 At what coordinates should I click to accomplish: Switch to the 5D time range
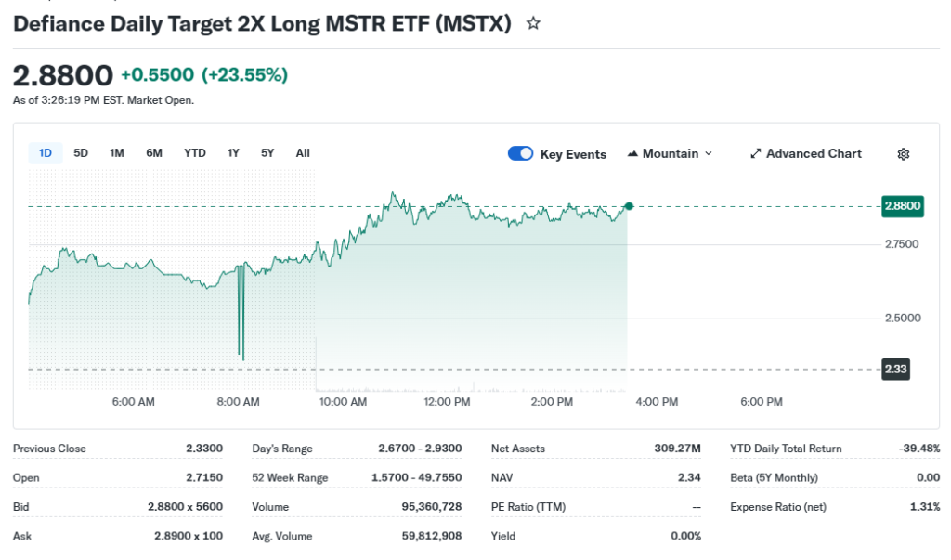click(81, 153)
